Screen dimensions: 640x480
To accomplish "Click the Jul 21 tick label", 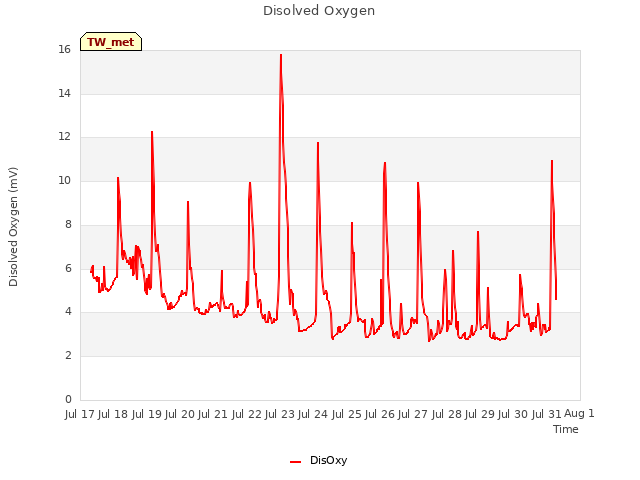I will (x=213, y=414).
